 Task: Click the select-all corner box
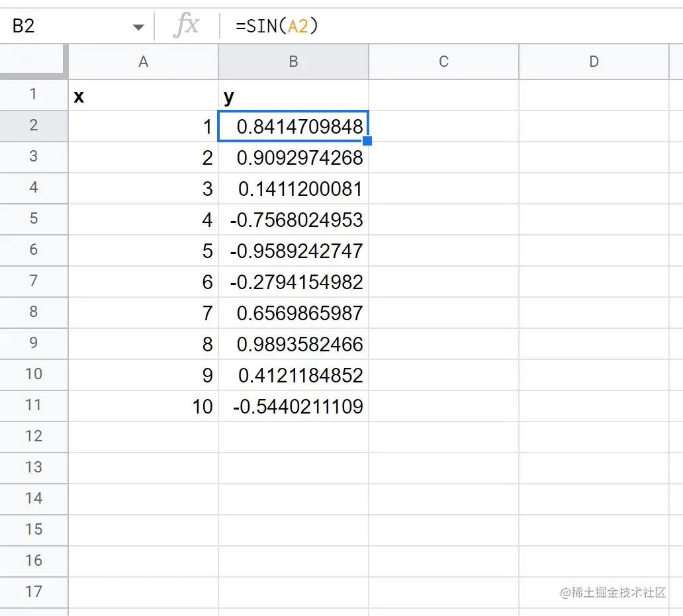34,62
